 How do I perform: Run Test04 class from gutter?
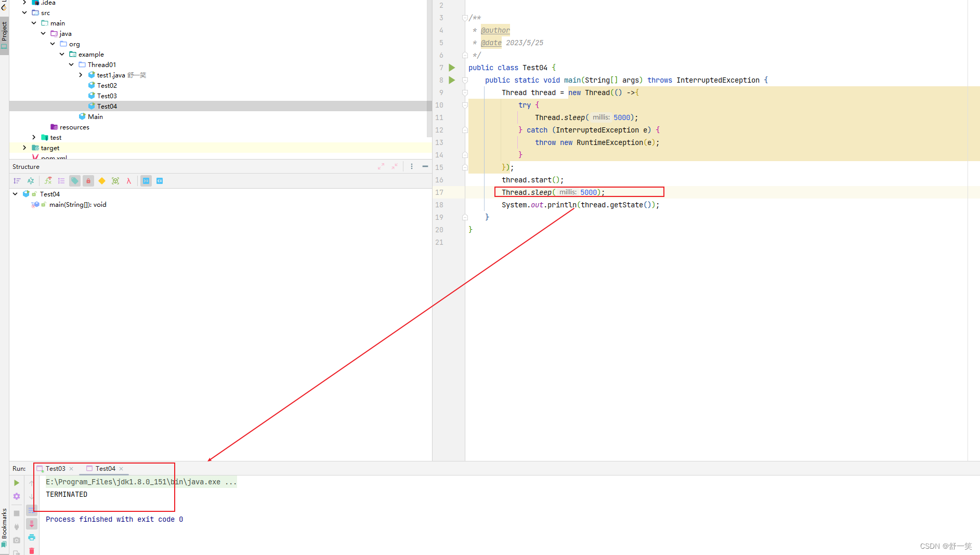click(x=452, y=68)
